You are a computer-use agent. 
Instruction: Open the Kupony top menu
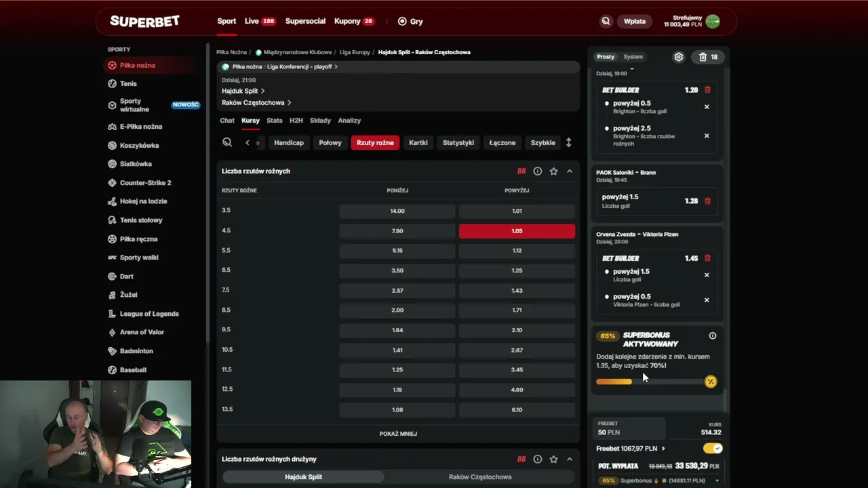tap(354, 21)
